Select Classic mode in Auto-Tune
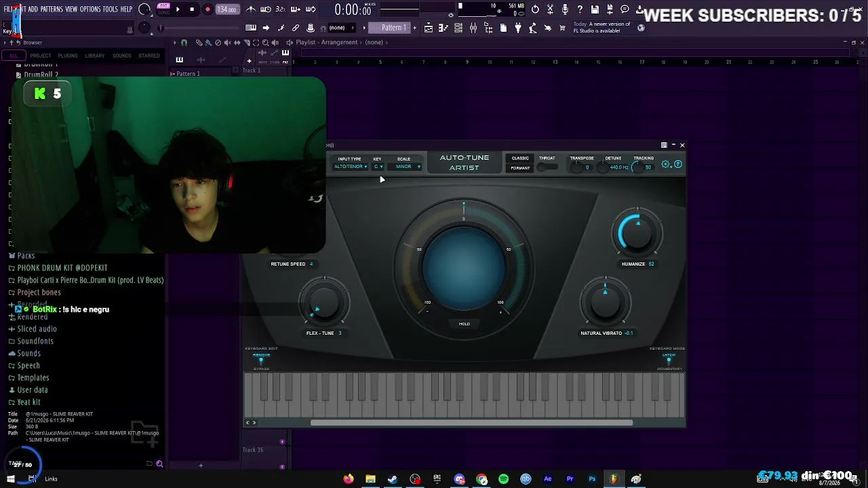 (x=520, y=159)
